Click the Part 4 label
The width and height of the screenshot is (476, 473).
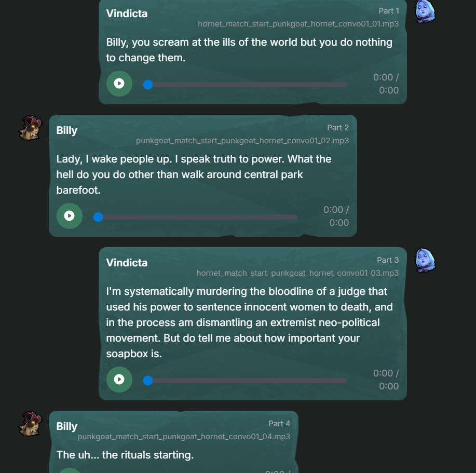[x=279, y=424]
